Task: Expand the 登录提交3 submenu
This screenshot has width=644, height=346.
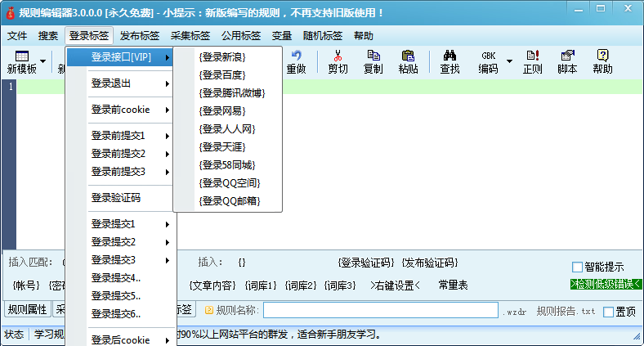Action: click(120, 260)
